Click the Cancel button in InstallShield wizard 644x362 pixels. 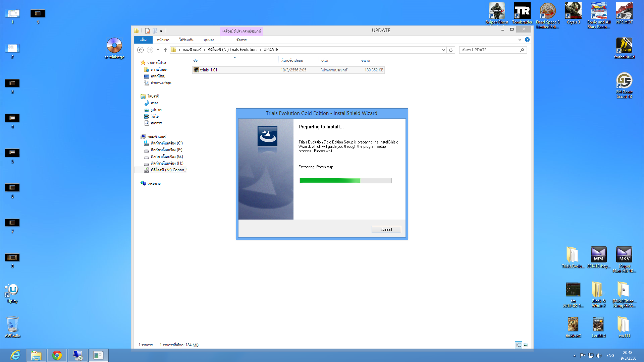[x=386, y=230]
